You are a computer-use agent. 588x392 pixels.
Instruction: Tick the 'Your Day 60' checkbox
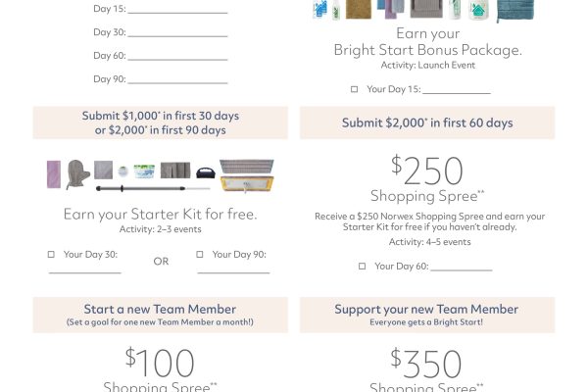click(x=362, y=266)
